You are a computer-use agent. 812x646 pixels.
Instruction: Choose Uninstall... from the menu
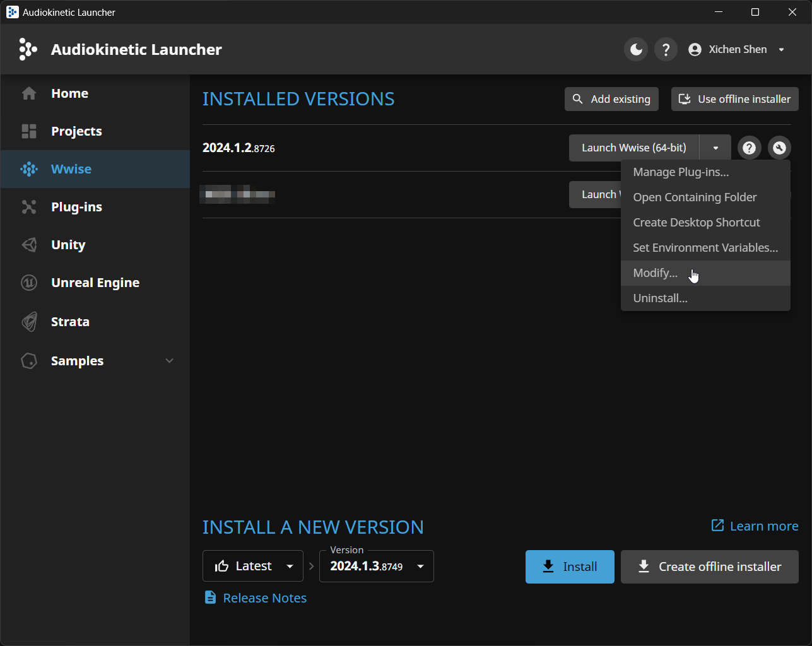[705, 298]
